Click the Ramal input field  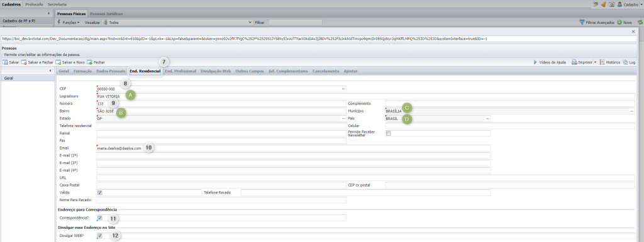pos(221,133)
